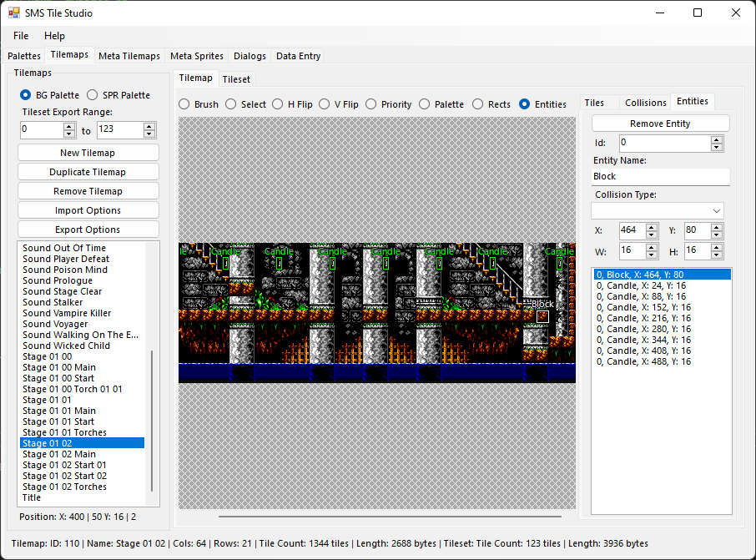This screenshot has width=756, height=560.
Task: Open Export Options
Action: (x=88, y=230)
